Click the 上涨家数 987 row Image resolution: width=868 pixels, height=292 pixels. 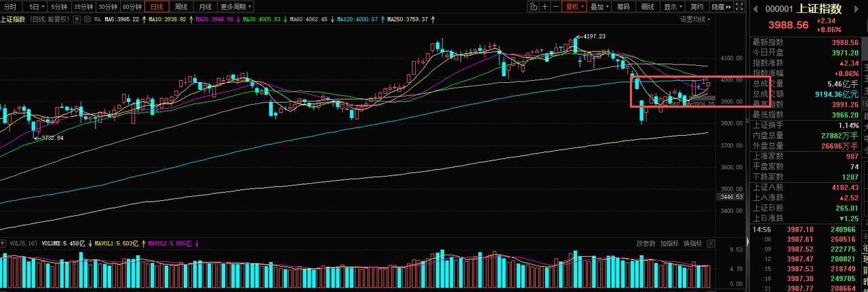coord(805,156)
